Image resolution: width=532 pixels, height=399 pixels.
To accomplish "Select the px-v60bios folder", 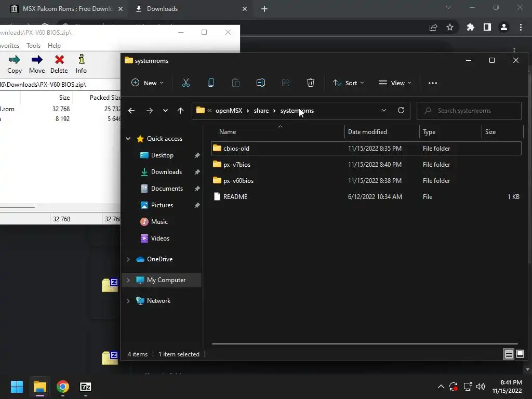I will tap(366, 180).
